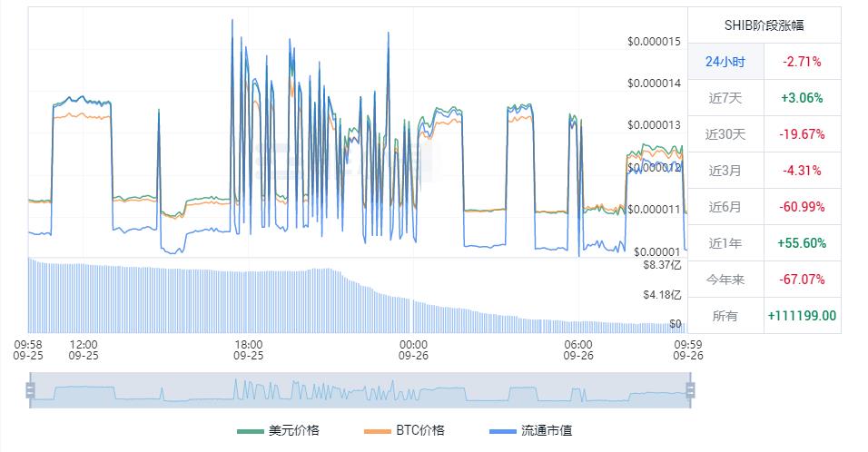Select the 近1年 period row
Image resolution: width=868 pixels, height=452 pixels.
pyautogui.click(x=725, y=243)
